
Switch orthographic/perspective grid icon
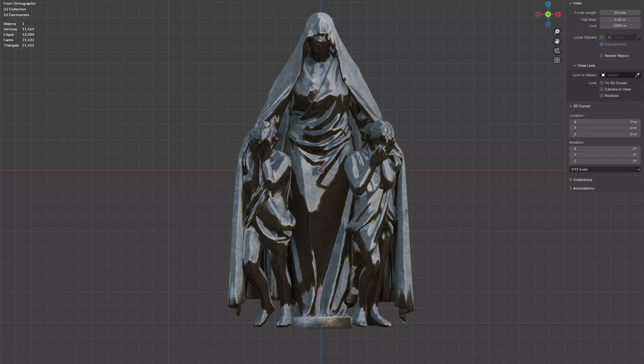[x=557, y=60]
